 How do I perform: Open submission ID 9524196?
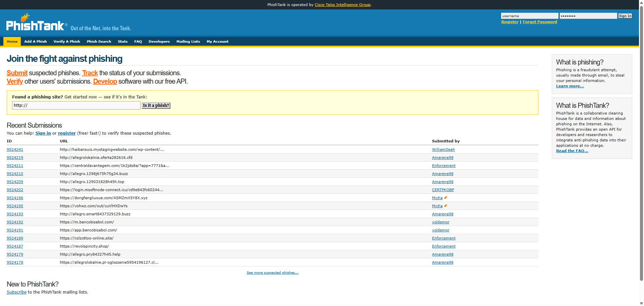click(15, 198)
